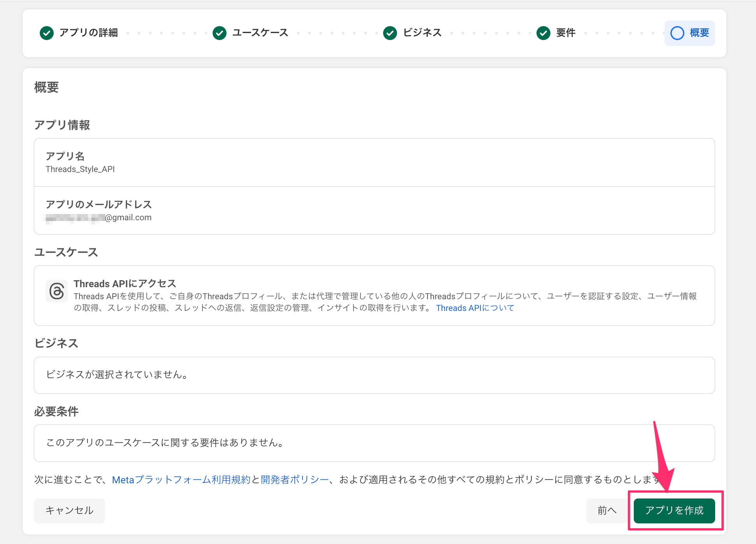Switch to the ビジネス step
Viewport: 756px width, 544px height.
click(422, 33)
